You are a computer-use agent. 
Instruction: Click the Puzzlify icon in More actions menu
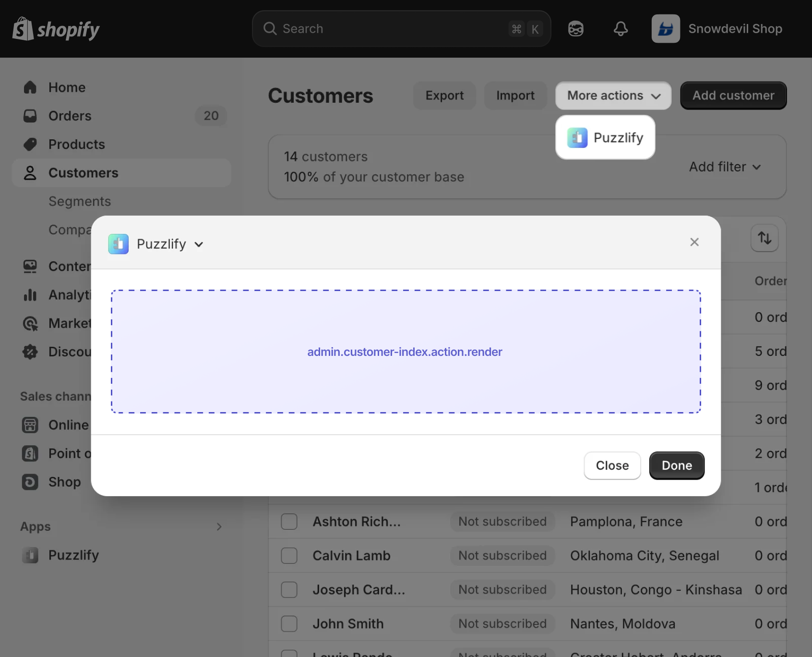(577, 138)
